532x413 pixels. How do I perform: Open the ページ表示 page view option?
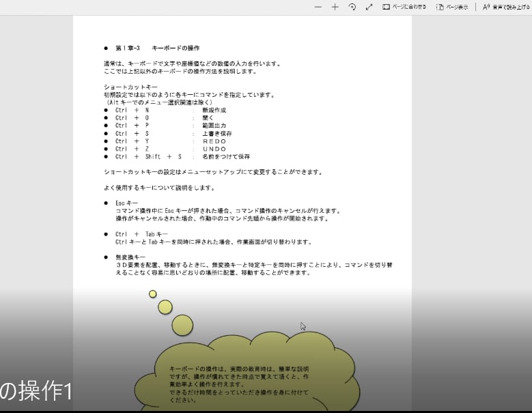452,7
